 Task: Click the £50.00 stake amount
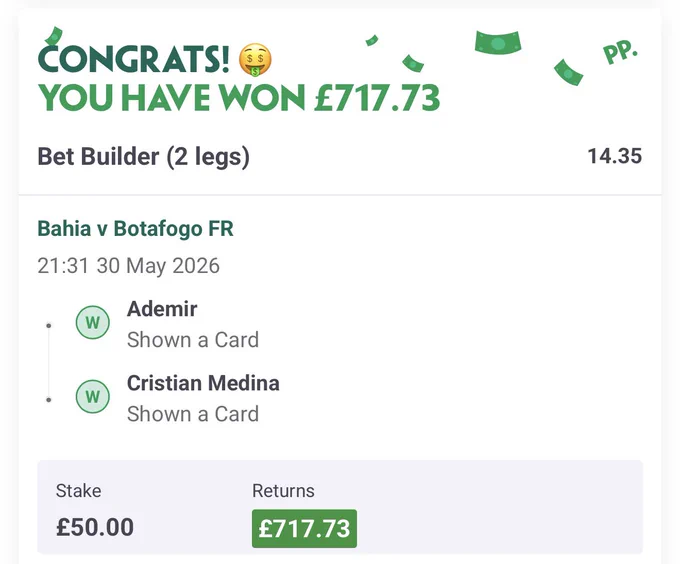95,528
